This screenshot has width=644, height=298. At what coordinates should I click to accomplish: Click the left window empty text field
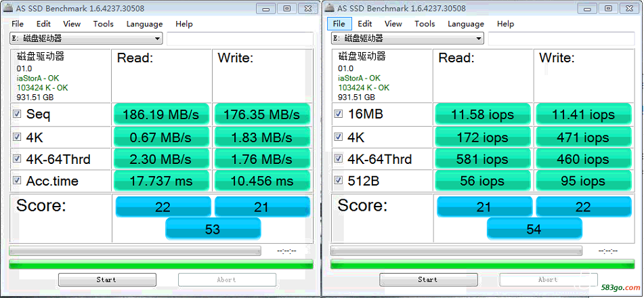pos(240,39)
